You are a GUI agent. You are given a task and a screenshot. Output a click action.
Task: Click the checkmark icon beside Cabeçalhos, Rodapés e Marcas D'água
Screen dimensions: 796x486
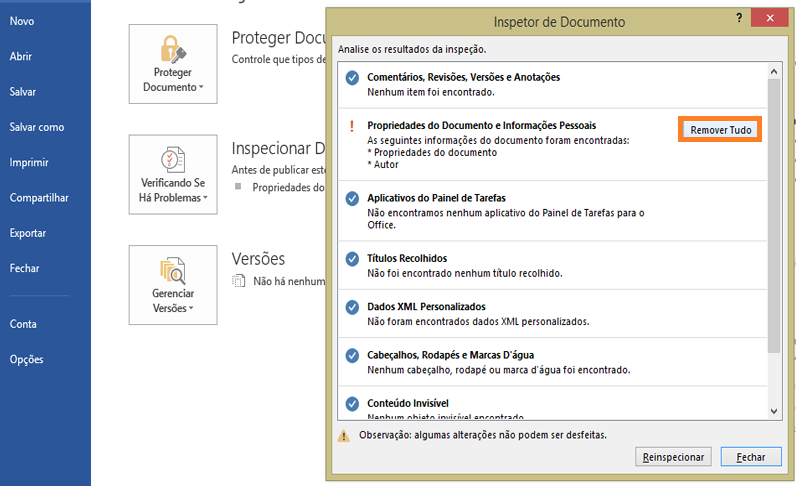(x=352, y=355)
